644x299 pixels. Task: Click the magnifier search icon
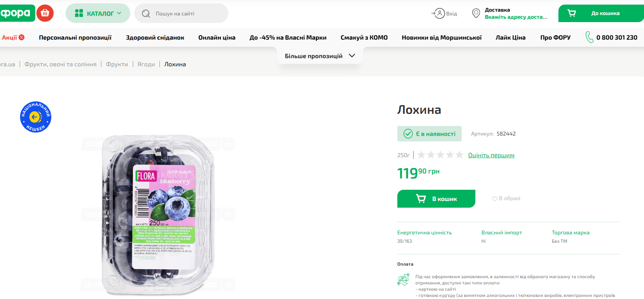coord(146,13)
